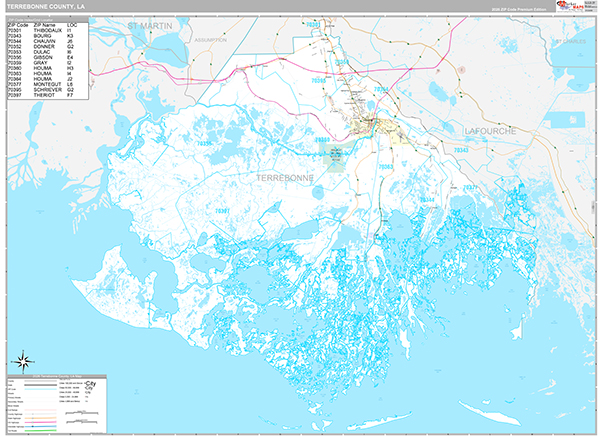Click the 70301 ZIP label at the map top

pyautogui.click(x=313, y=24)
